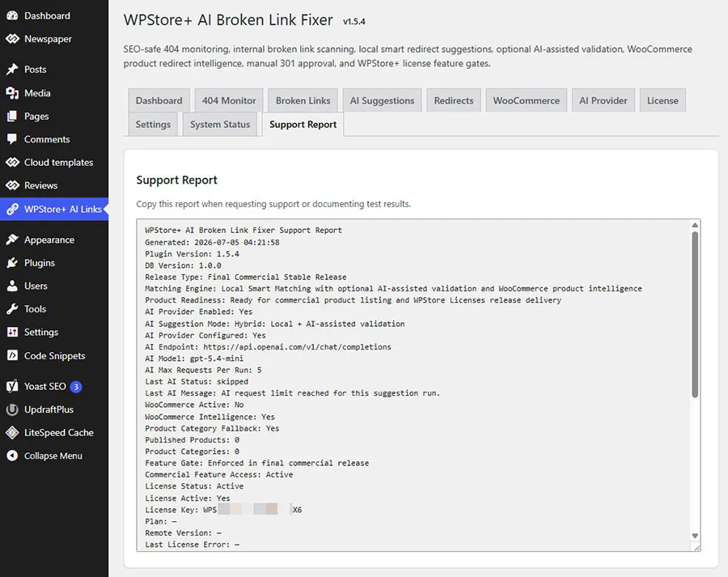The width and height of the screenshot is (728, 577).
Task: Click the 'Last AI Status: skipped' line
Action: click(197, 381)
